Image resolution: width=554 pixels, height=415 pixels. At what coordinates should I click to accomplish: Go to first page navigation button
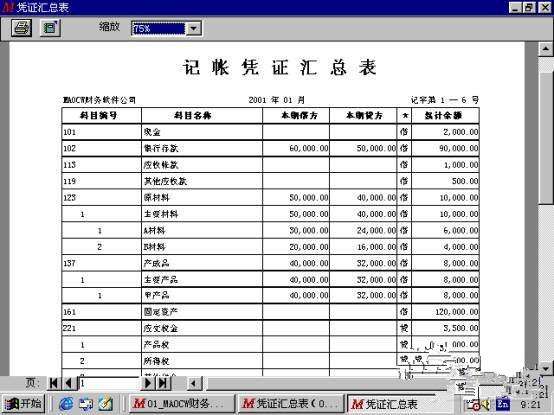(54, 383)
